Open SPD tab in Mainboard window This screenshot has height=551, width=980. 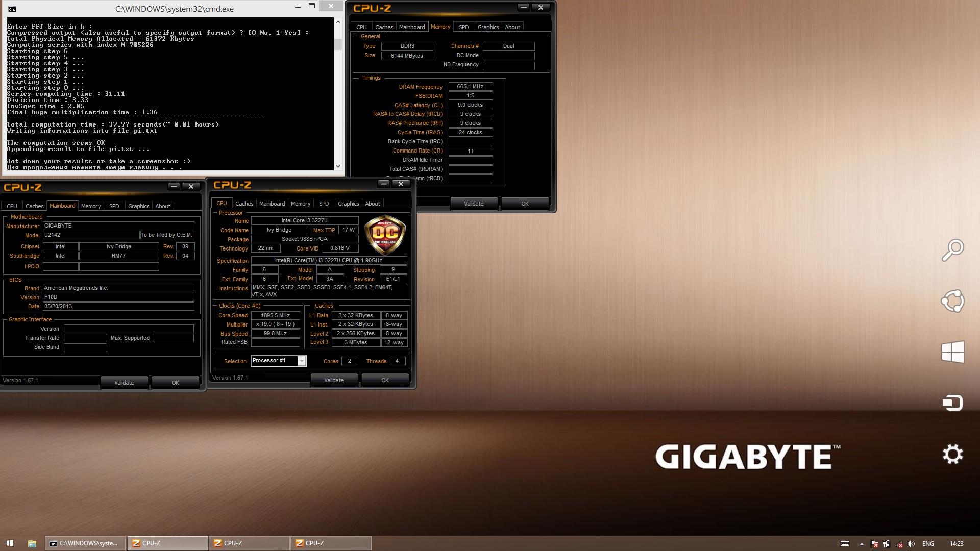(114, 206)
